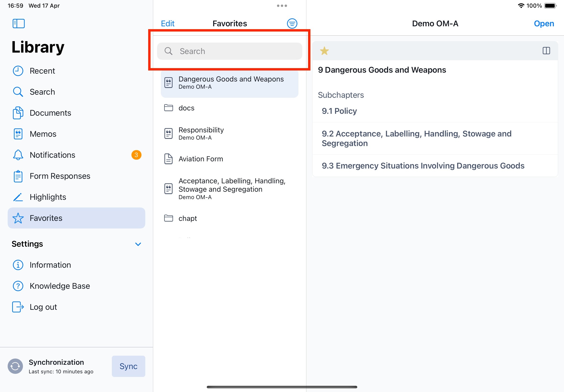The width and height of the screenshot is (564, 392).
Task: Open the three-dots multitasking menu at top
Action: pos(282,6)
